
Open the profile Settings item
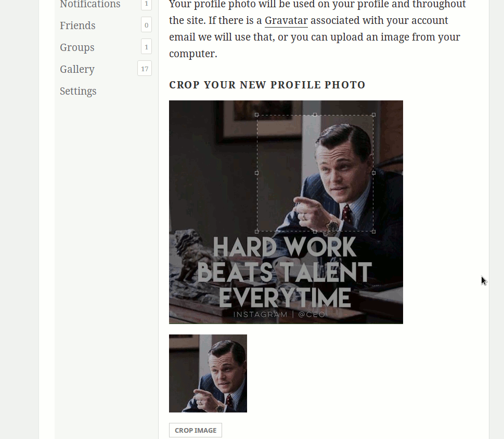tap(78, 91)
